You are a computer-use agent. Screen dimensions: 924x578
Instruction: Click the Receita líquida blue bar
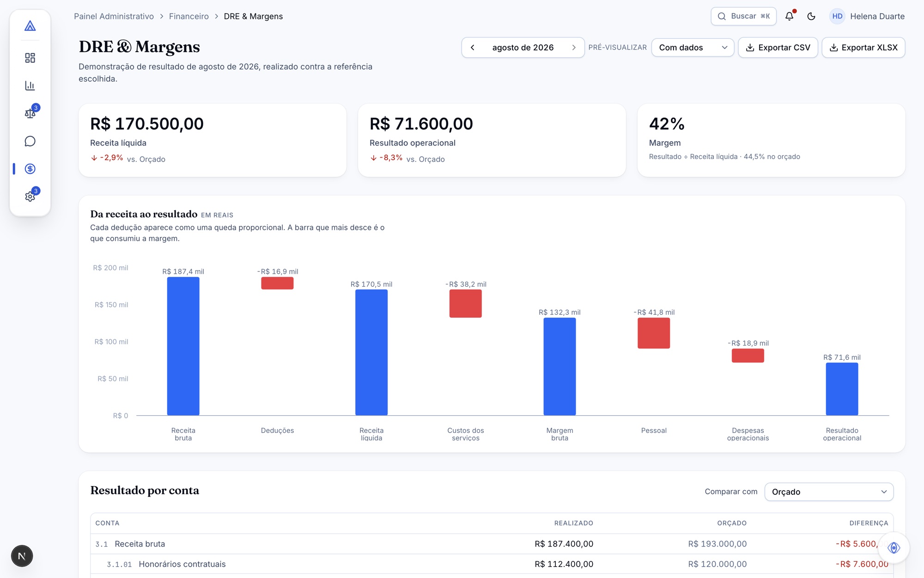pyautogui.click(x=371, y=352)
